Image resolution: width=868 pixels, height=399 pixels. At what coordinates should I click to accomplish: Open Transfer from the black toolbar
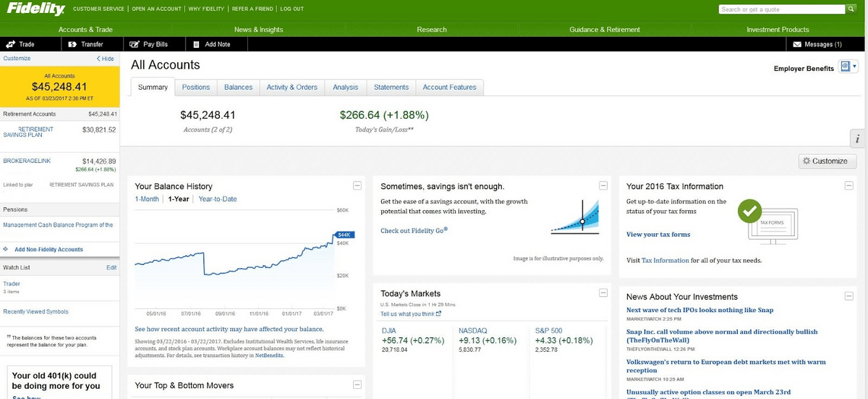[x=85, y=44]
